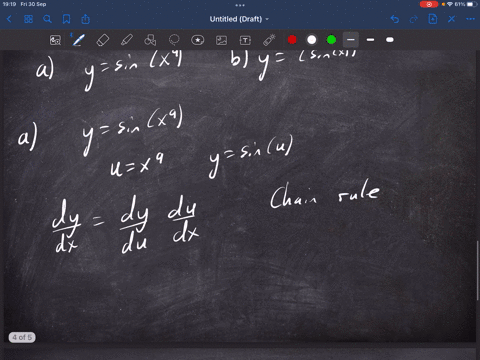Add a new page

[x=433, y=19]
